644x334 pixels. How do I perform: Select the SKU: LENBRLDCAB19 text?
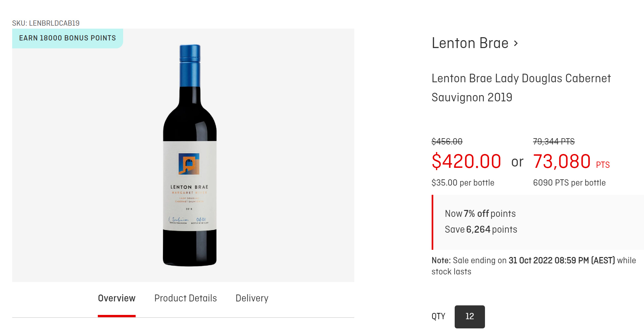pos(46,23)
